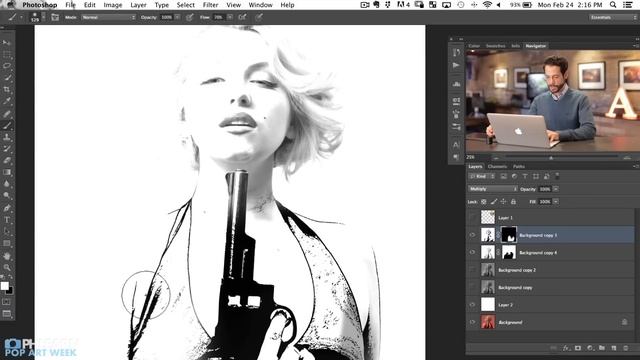Switch to the Swatches tab

tap(496, 46)
